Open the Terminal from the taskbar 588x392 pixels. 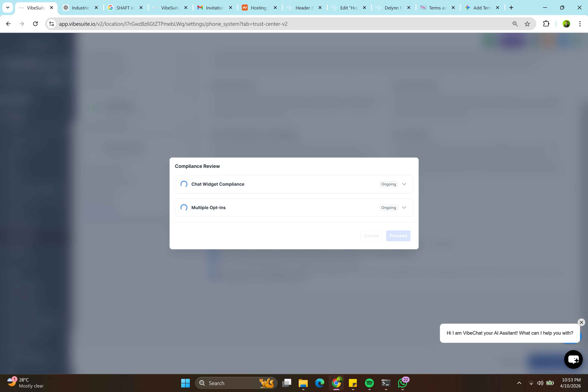(x=386, y=383)
